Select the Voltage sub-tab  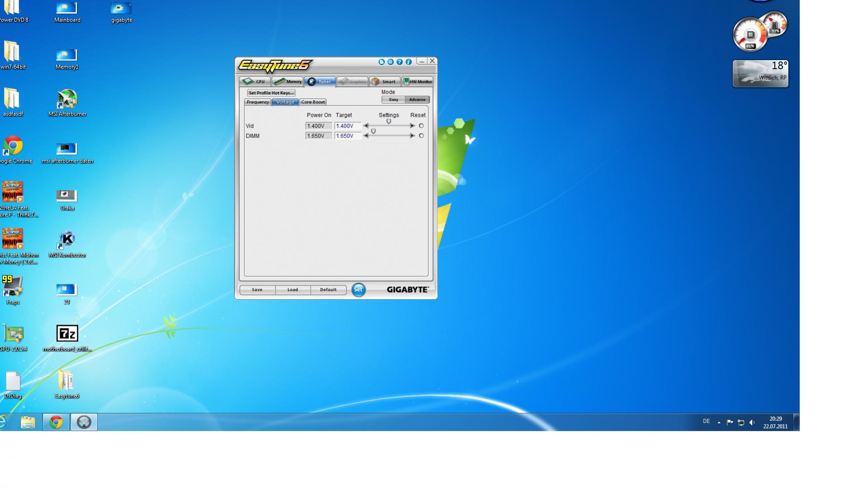[x=285, y=102]
